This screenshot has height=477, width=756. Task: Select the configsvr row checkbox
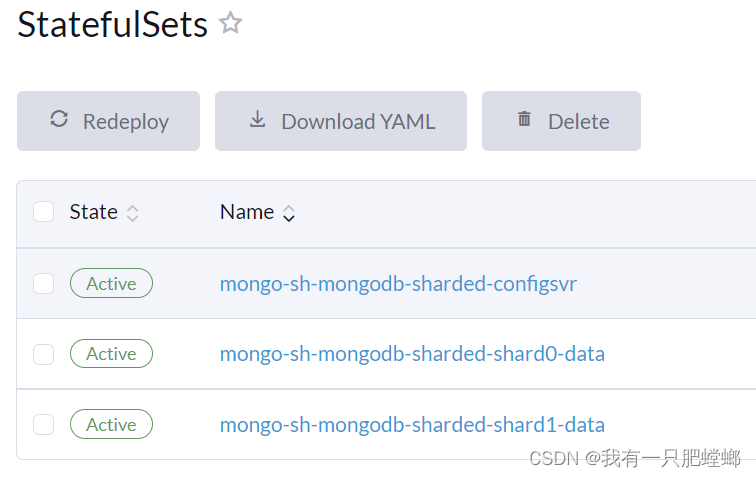(43, 283)
